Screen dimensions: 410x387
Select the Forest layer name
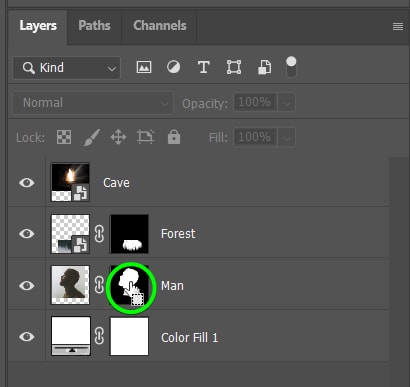click(x=178, y=234)
